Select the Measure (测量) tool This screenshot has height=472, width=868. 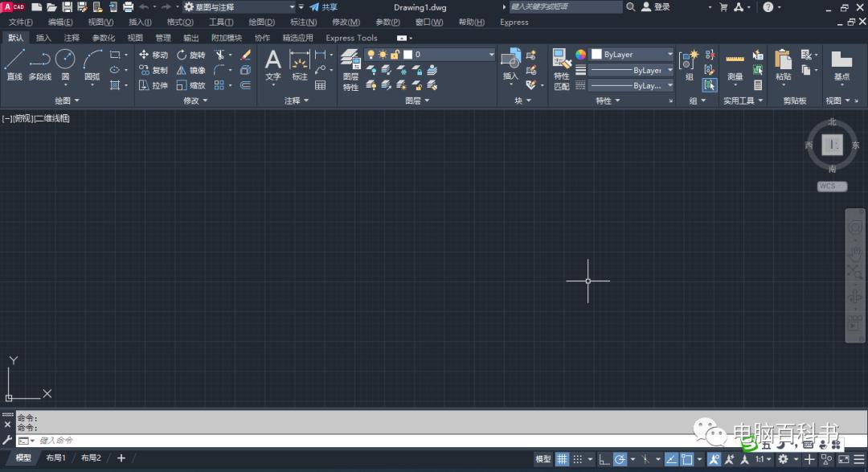tap(735, 64)
